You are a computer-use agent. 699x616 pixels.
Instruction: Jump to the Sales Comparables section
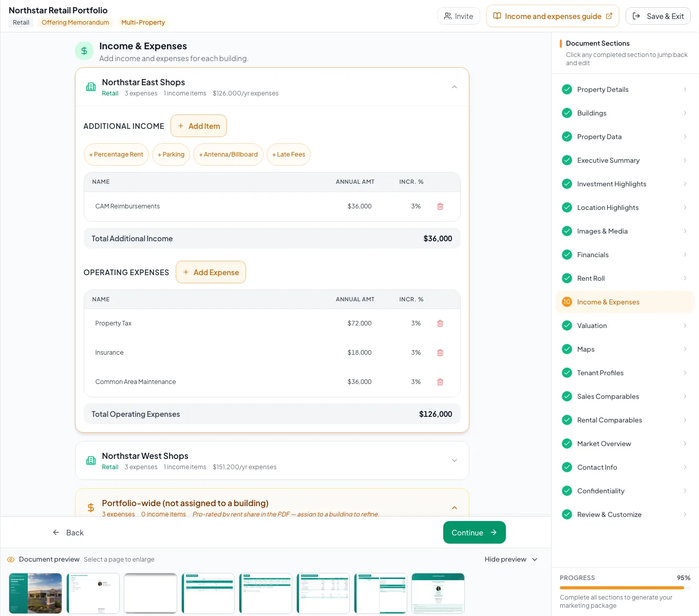625,396
